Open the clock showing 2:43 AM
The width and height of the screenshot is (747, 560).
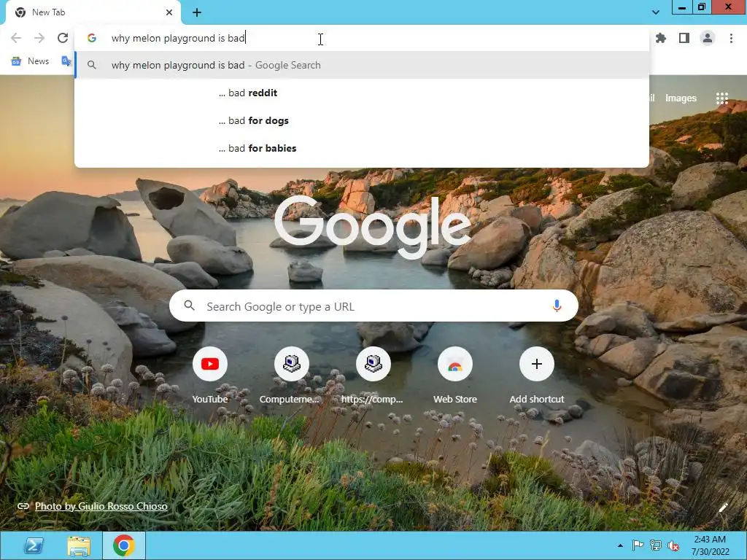710,545
